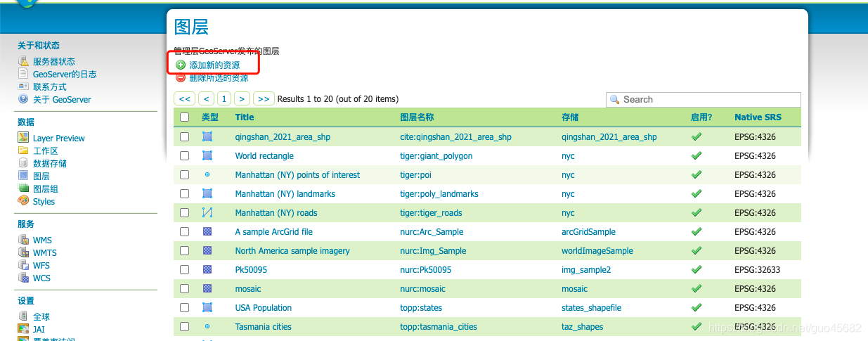The width and height of the screenshot is (868, 341).
Task: Click the point type icon of Manhattan points of interest
Action: point(207,174)
